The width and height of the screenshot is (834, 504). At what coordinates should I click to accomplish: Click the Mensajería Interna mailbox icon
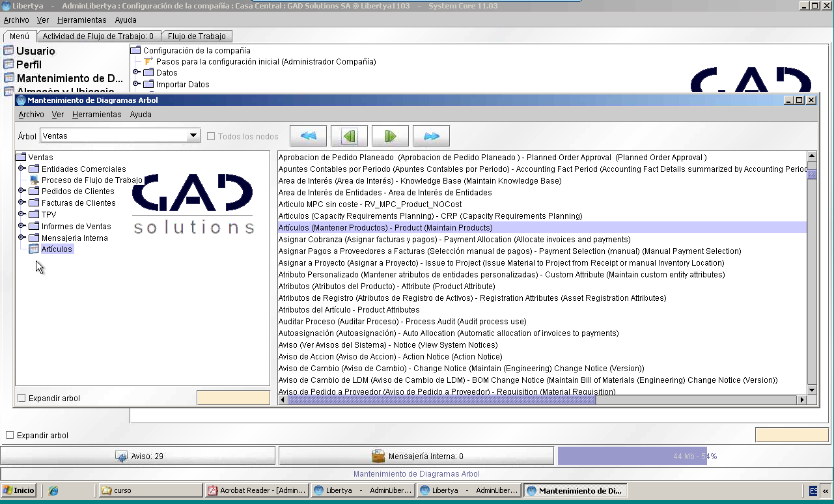click(x=378, y=456)
